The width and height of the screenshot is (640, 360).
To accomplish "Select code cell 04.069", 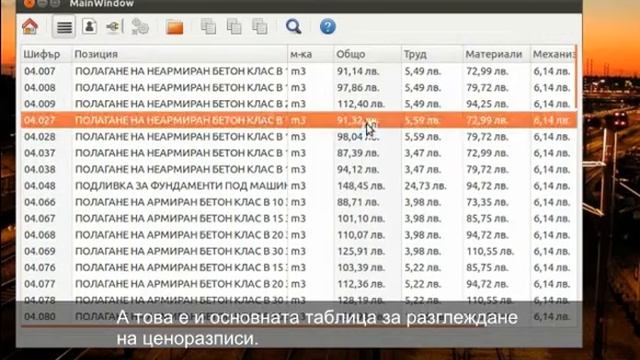I will click(x=40, y=251).
